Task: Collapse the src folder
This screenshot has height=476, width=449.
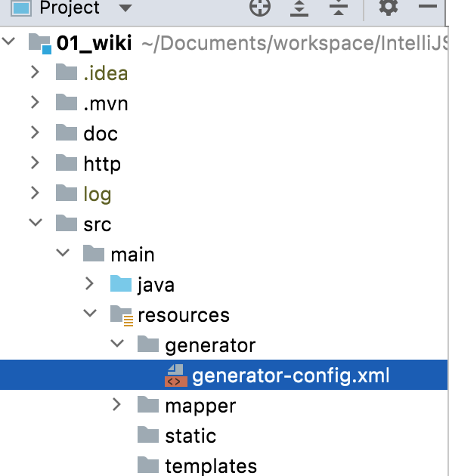Action: [36, 223]
